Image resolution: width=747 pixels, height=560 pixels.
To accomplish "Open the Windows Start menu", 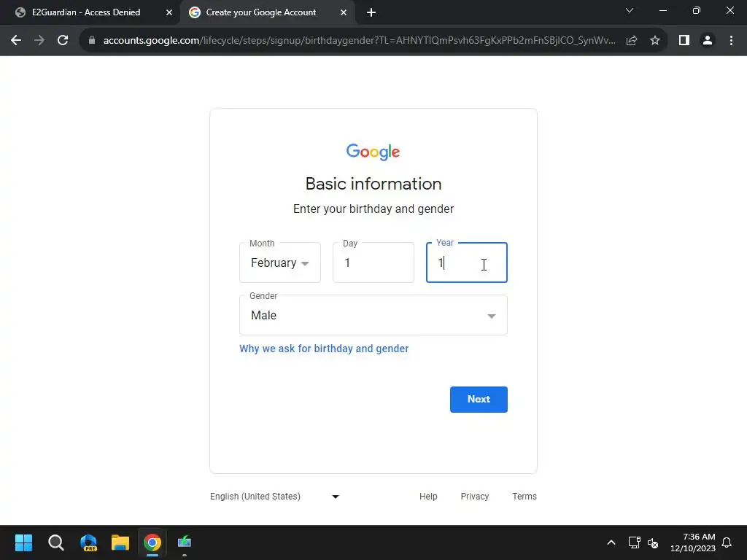I will coord(23,542).
